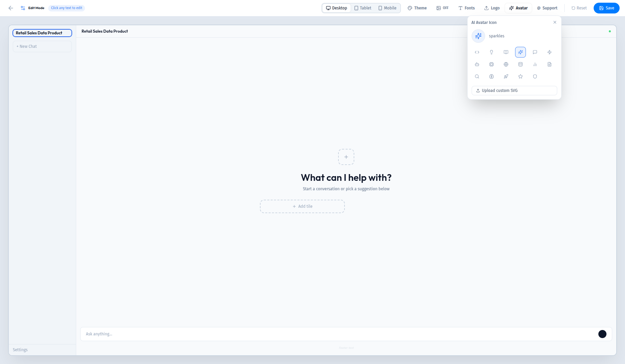Select the star avatar icon
The height and width of the screenshot is (364, 625).
click(520, 76)
